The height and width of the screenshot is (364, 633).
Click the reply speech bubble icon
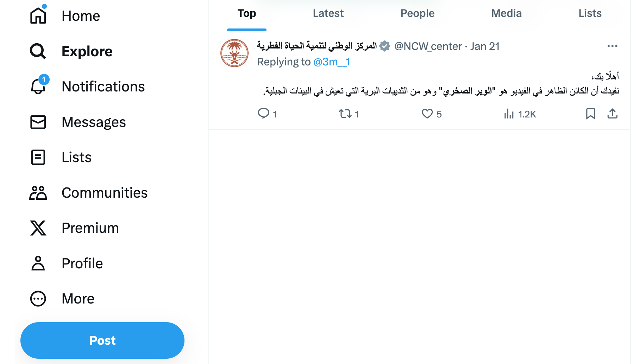[263, 114]
